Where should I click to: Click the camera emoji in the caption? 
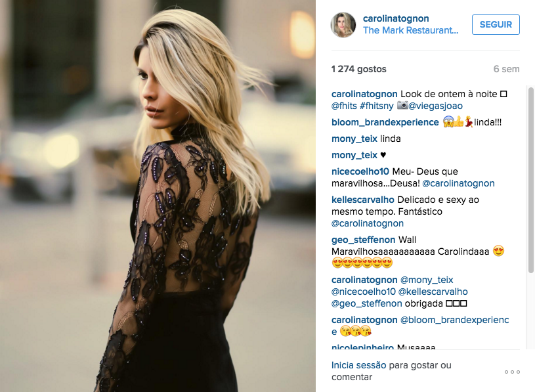point(402,106)
